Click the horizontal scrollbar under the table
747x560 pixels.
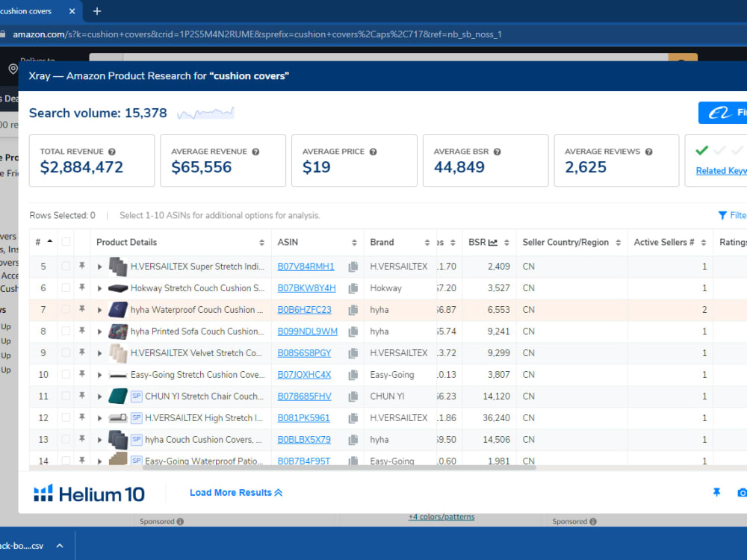(339, 467)
